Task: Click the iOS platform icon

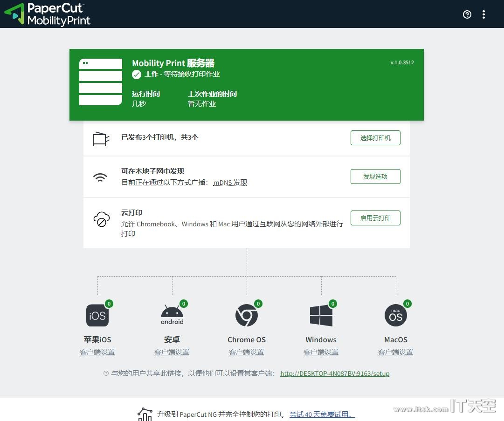Action: pyautogui.click(x=97, y=315)
